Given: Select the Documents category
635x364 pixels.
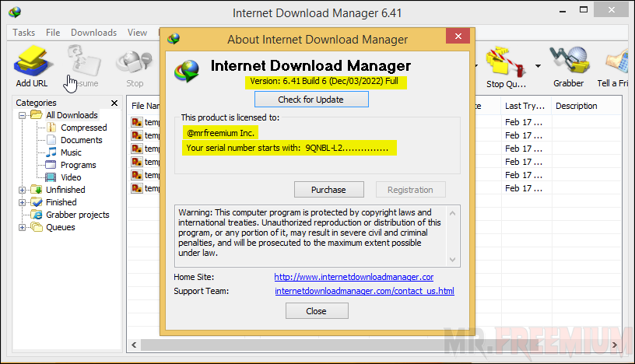Looking at the screenshot, I should (82, 140).
